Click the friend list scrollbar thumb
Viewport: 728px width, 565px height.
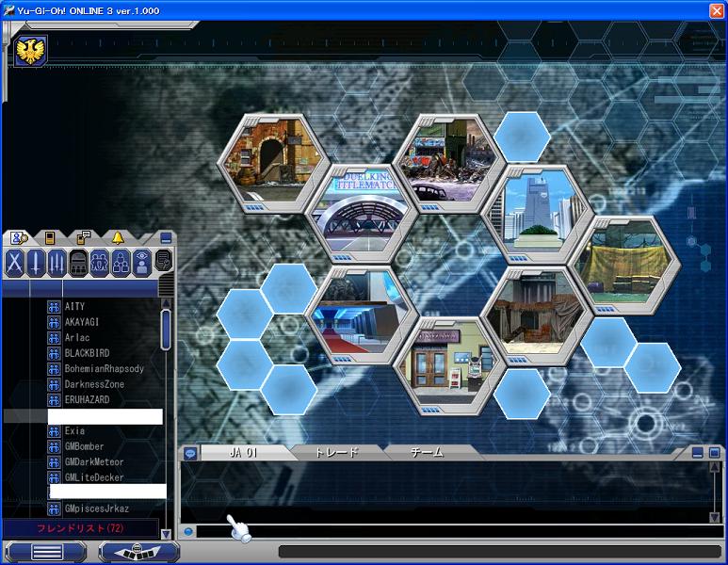click(x=166, y=330)
